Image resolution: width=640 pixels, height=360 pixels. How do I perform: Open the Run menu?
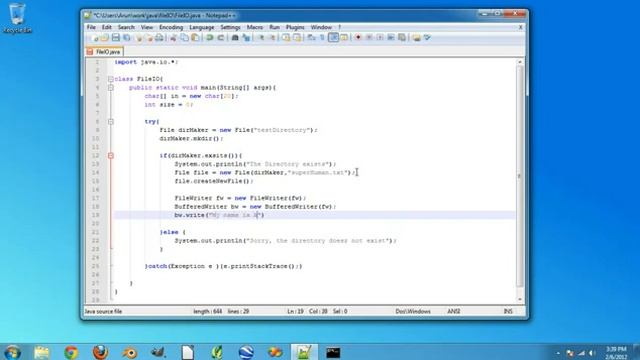[274, 27]
